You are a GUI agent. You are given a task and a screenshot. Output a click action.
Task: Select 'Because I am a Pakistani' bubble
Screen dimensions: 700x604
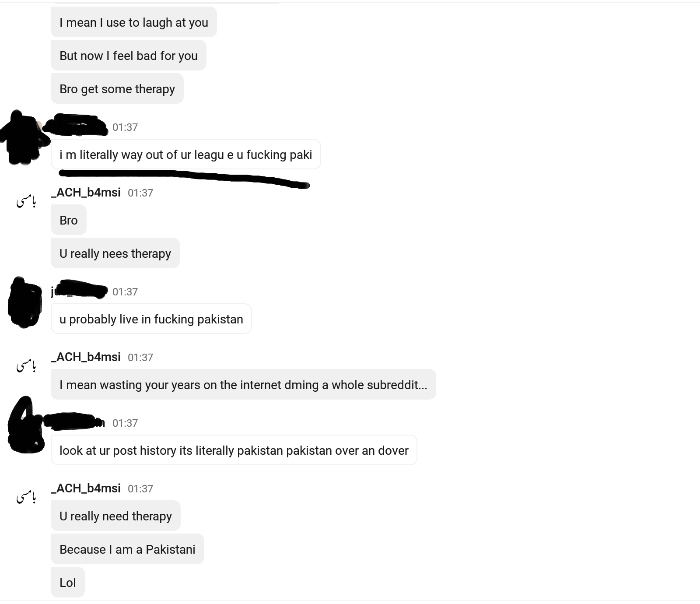(x=127, y=549)
